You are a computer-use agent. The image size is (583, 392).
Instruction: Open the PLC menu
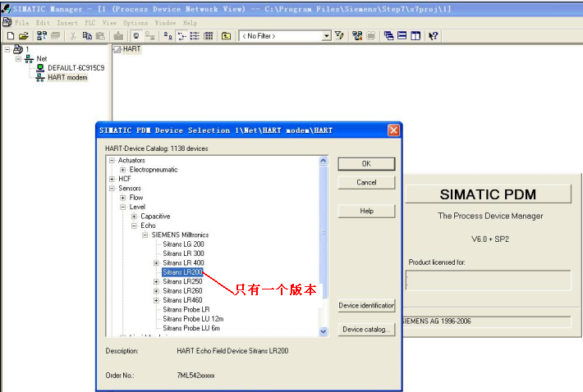point(90,23)
